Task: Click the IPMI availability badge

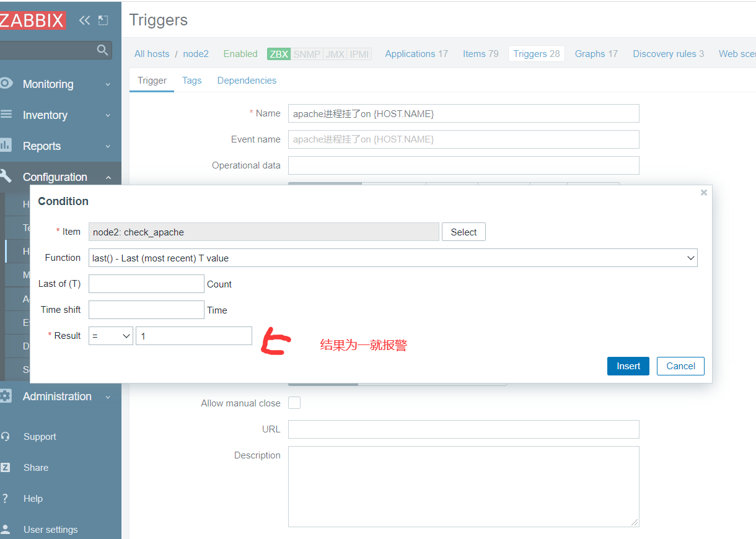Action: (359, 54)
